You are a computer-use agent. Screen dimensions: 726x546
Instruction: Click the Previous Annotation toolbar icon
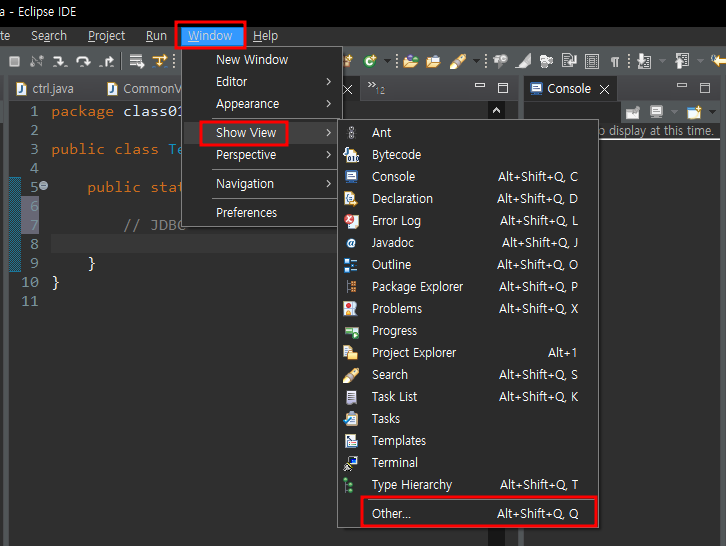pyautogui.click(x=682, y=61)
